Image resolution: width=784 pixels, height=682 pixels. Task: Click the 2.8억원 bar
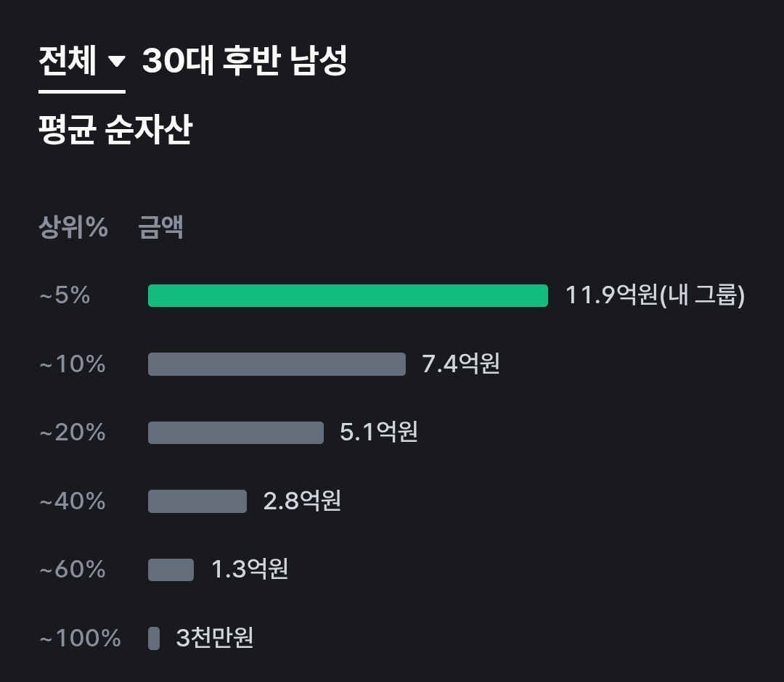197,501
